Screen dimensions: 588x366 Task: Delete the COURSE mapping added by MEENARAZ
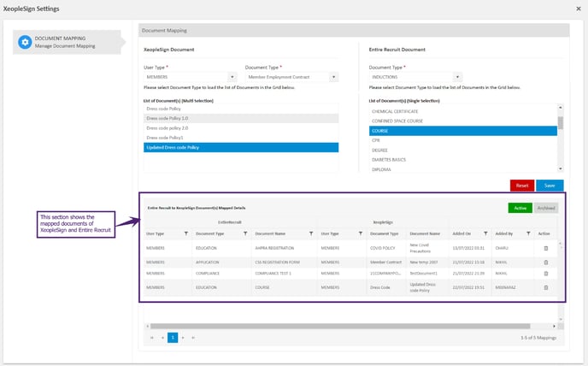point(546,286)
